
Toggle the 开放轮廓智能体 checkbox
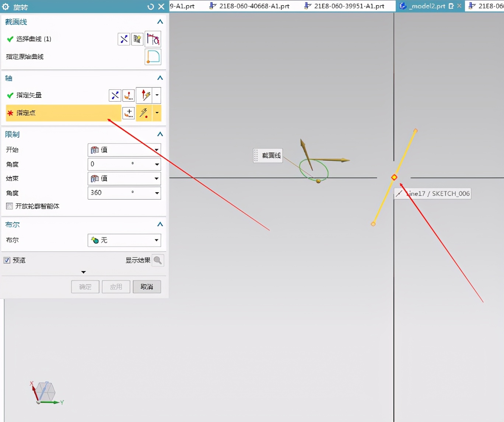(x=10, y=206)
